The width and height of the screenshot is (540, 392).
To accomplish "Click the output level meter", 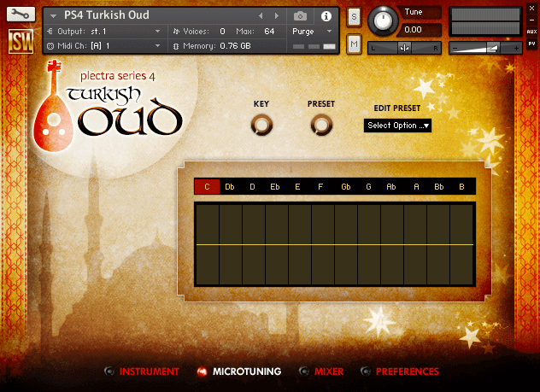I will (485, 21).
